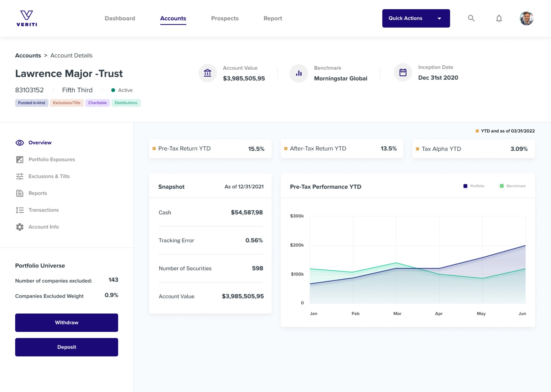Click the Veriti logo
The width and height of the screenshot is (551, 392).
26,17
